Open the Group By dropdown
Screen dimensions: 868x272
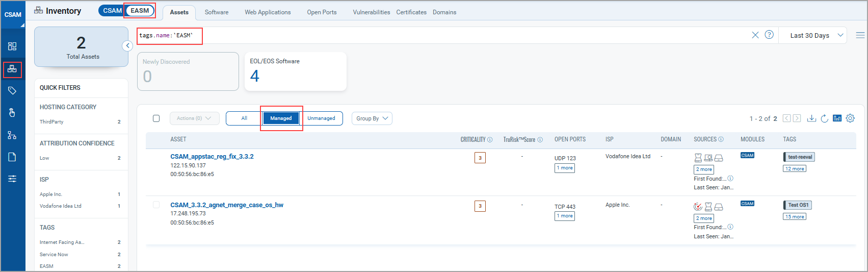(372, 118)
